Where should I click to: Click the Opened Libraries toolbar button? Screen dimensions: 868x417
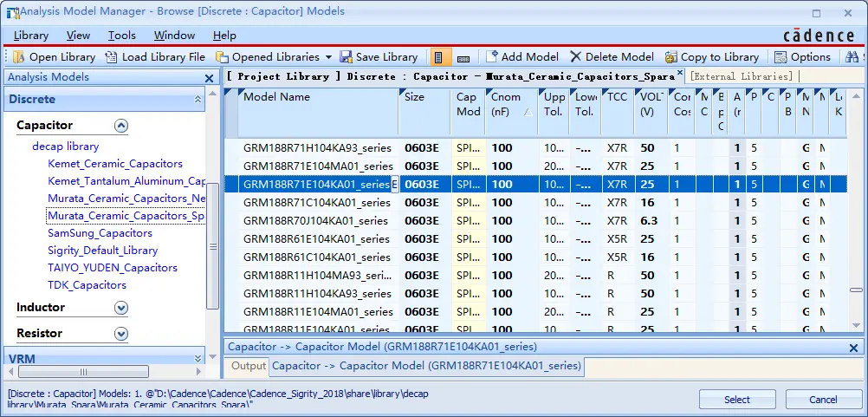(x=268, y=57)
